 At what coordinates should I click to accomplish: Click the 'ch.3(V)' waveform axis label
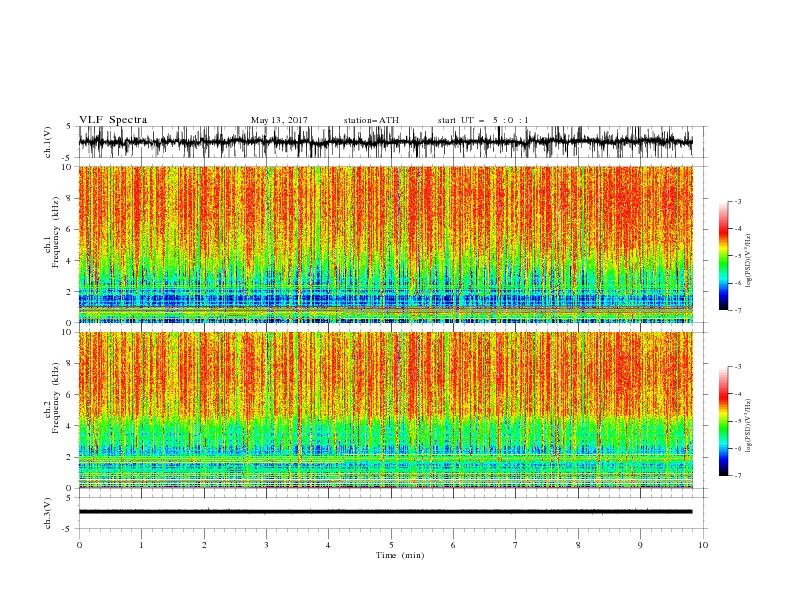point(48,513)
